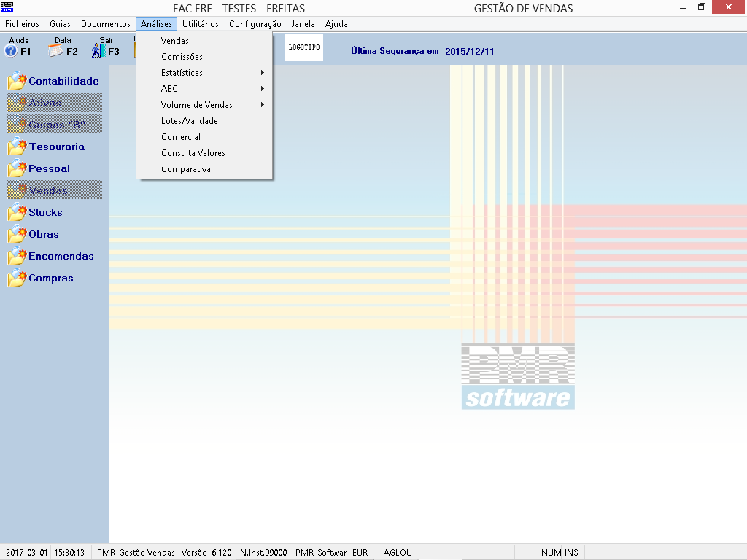
Task: Open the Contabilidade folder icon
Action: coord(18,81)
